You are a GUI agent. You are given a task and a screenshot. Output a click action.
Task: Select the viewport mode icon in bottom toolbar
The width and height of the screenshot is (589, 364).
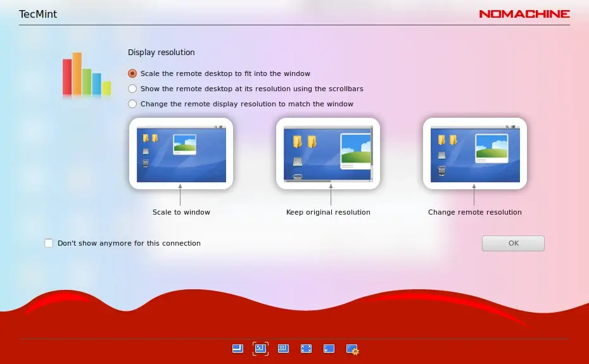click(237, 349)
